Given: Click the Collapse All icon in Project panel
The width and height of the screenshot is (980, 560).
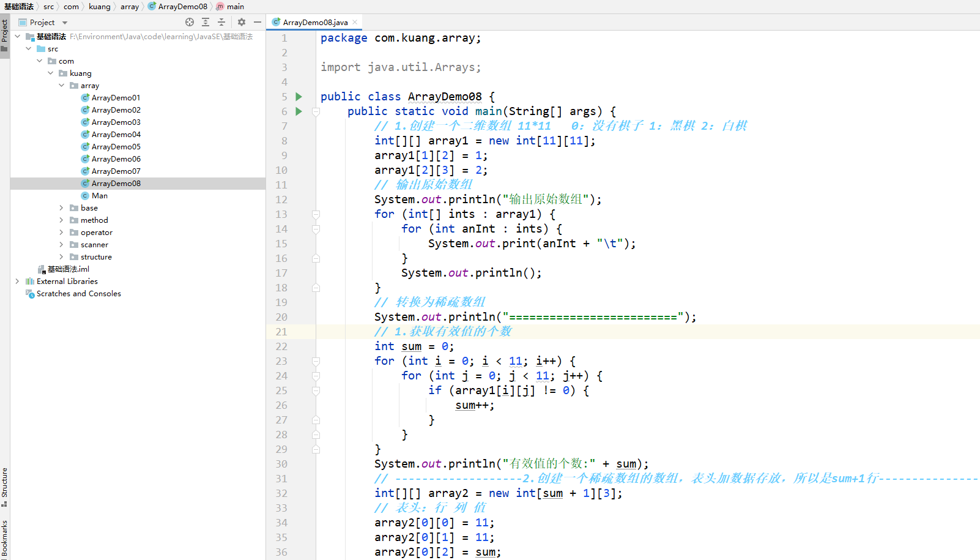Looking at the screenshot, I should click(x=221, y=22).
